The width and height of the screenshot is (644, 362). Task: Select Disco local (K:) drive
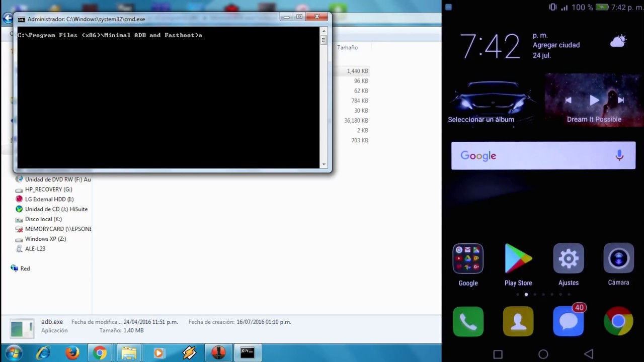coord(38,219)
